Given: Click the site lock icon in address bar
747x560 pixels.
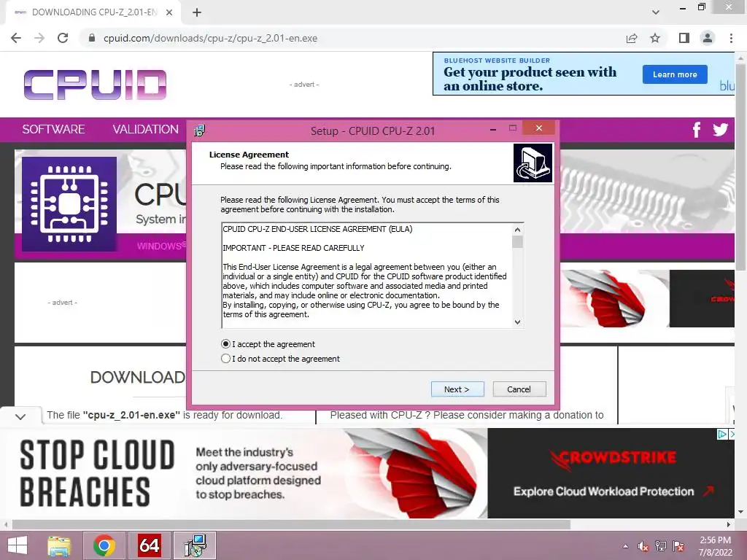Looking at the screenshot, I should (x=92, y=38).
